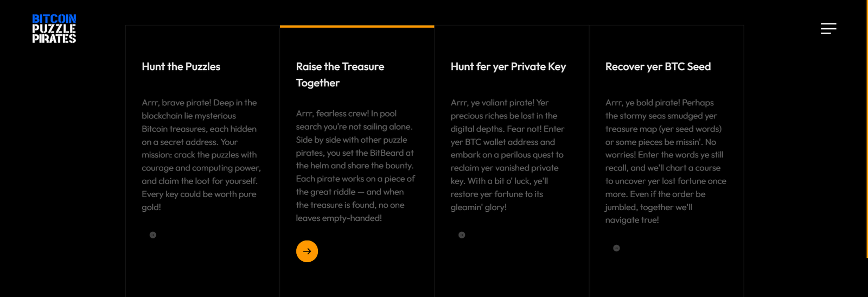Click the gray arrow under the Private Key text
868x297 pixels.
click(x=462, y=235)
